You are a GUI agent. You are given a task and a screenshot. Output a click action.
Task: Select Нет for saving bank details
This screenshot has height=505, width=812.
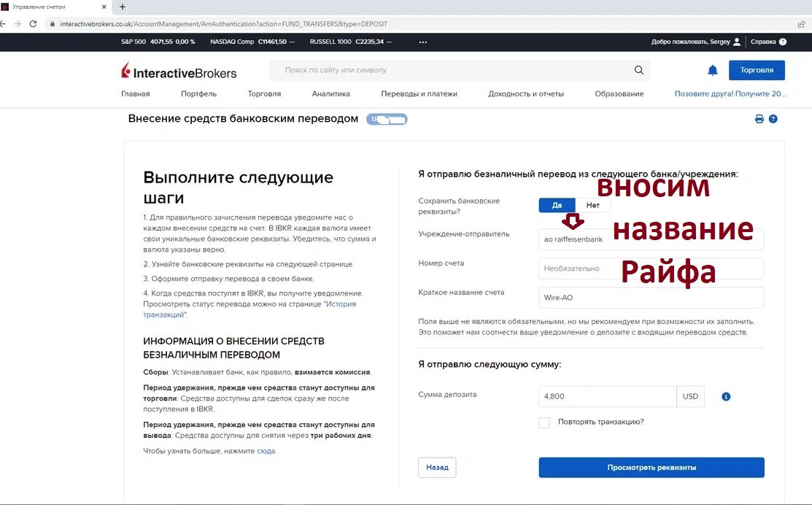[x=593, y=205]
